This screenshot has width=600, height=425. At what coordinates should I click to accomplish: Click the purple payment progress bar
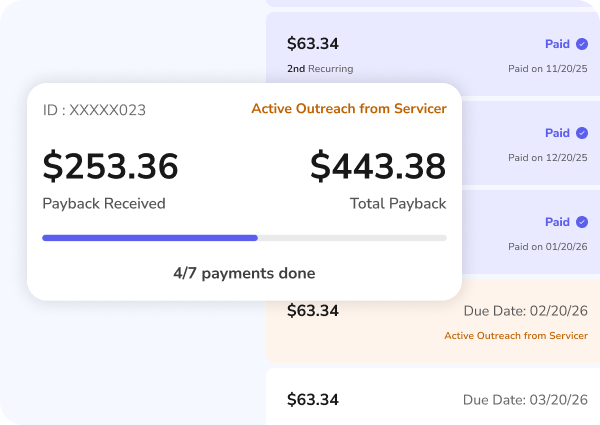click(x=150, y=238)
